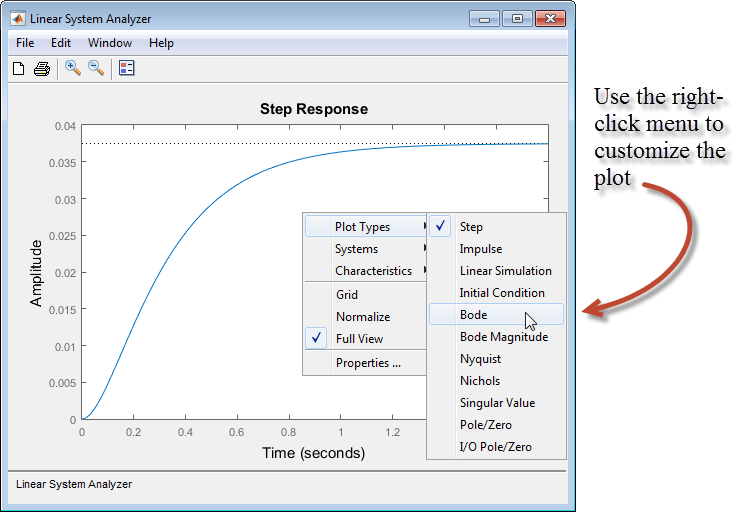The width and height of the screenshot is (744, 512).
Task: Select the checked Step plot type
Action: pos(496,226)
